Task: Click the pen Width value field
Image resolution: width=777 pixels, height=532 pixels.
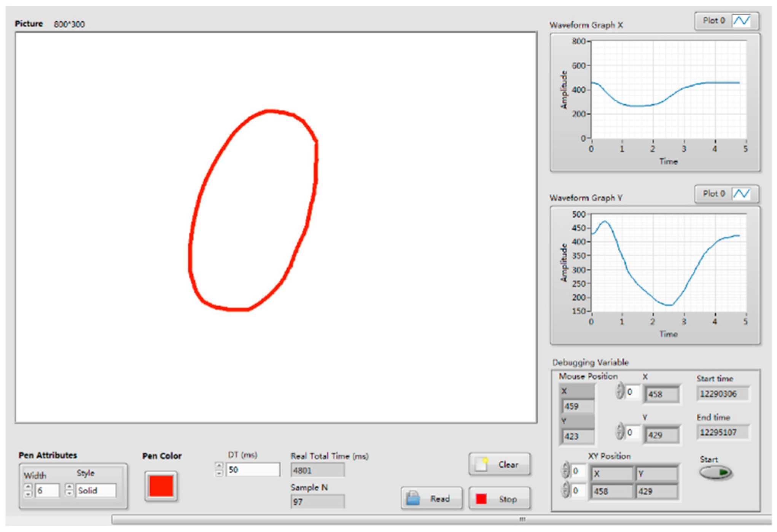Action: (x=47, y=490)
